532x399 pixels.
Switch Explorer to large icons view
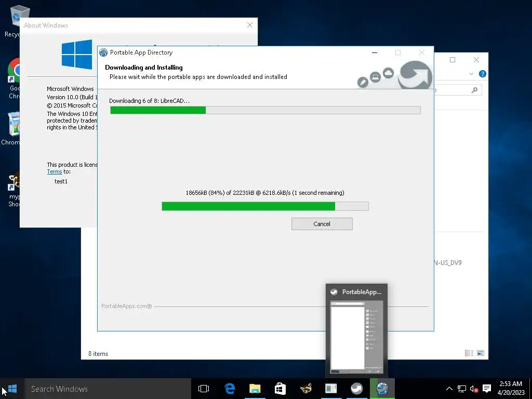(481, 353)
